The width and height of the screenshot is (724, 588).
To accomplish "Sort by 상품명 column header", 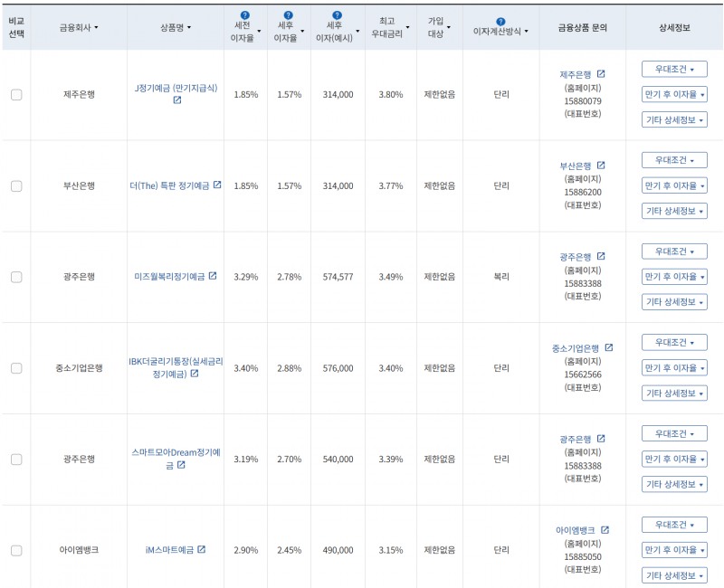I will 176,28.
